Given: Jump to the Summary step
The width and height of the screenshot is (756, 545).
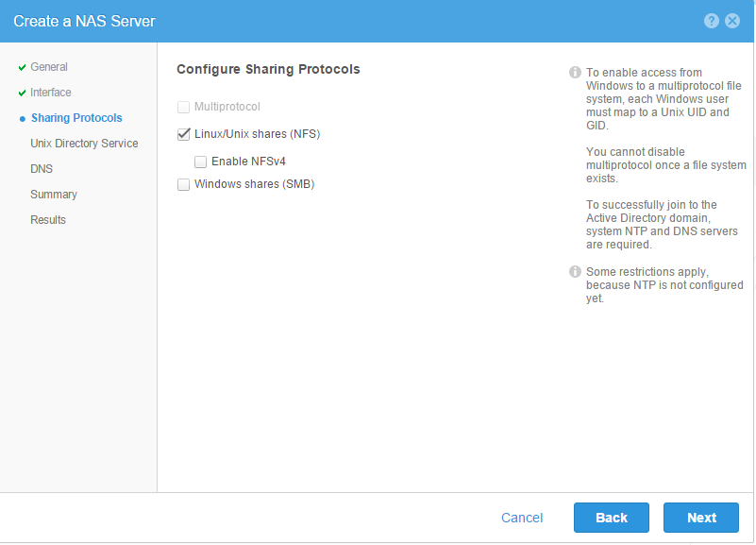Looking at the screenshot, I should tap(54, 195).
